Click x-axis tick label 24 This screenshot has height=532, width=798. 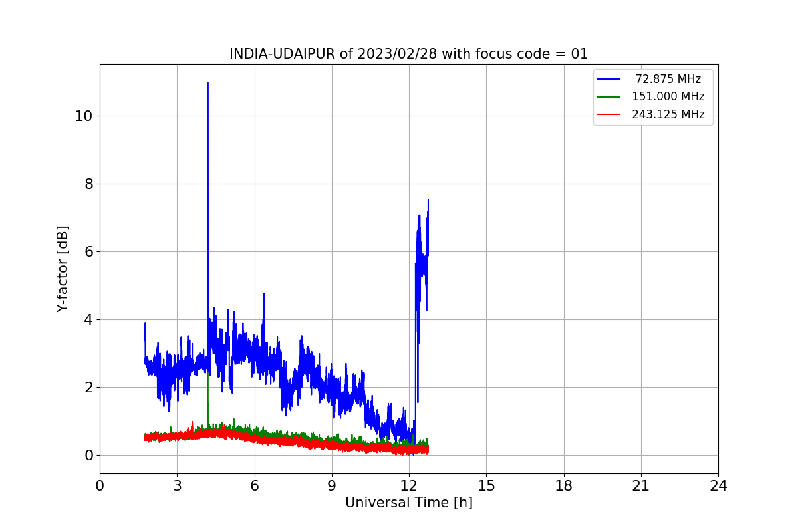point(718,486)
